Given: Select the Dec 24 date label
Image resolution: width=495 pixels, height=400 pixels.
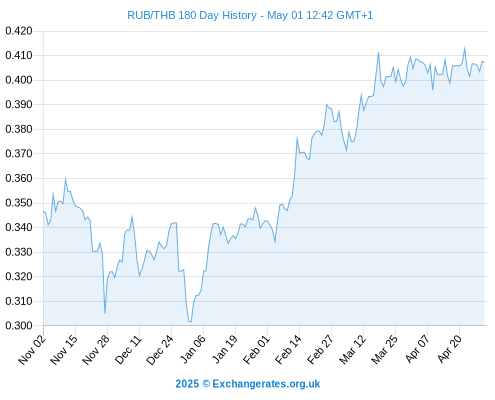Looking at the screenshot, I should 160,349.
